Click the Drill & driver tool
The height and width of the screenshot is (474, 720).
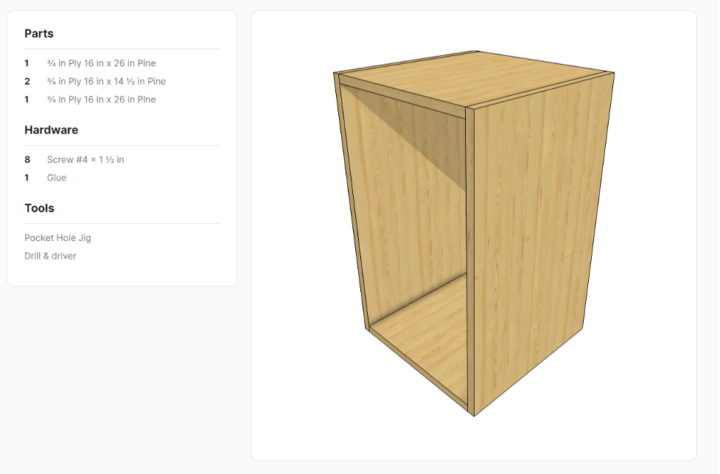click(x=50, y=256)
